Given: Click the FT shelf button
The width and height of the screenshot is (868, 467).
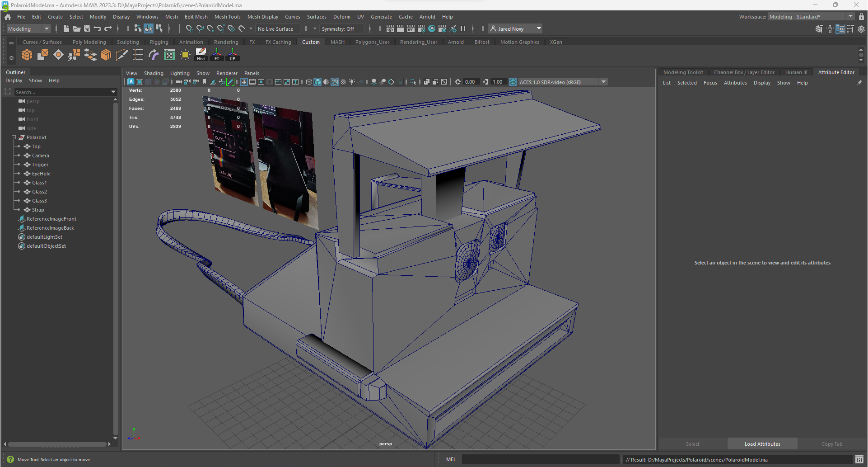Looking at the screenshot, I should click(x=217, y=55).
